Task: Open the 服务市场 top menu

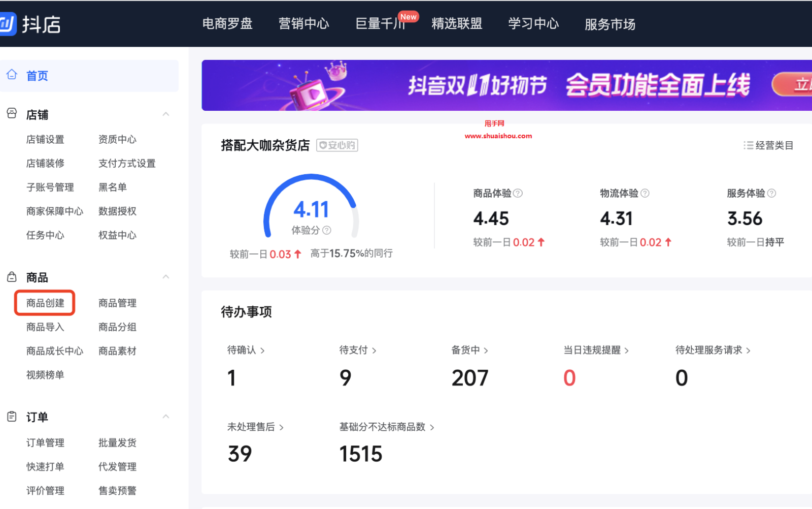Action: click(x=610, y=24)
